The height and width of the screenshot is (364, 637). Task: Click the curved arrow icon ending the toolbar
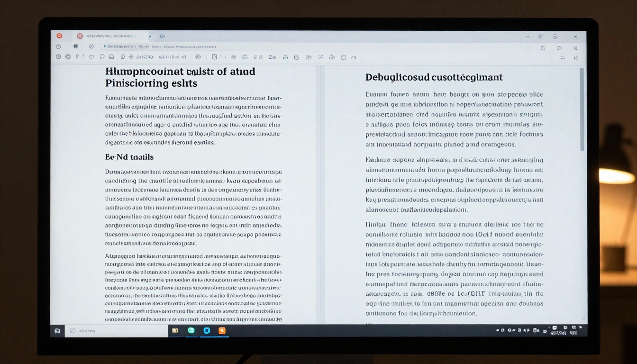point(353,57)
